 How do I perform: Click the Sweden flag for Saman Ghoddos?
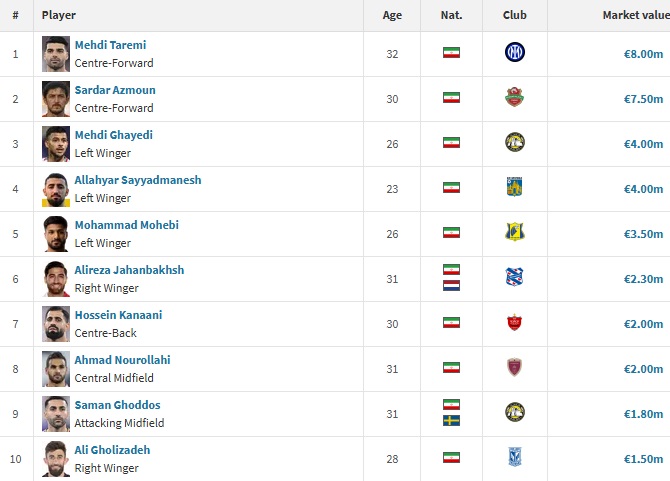tap(451, 420)
